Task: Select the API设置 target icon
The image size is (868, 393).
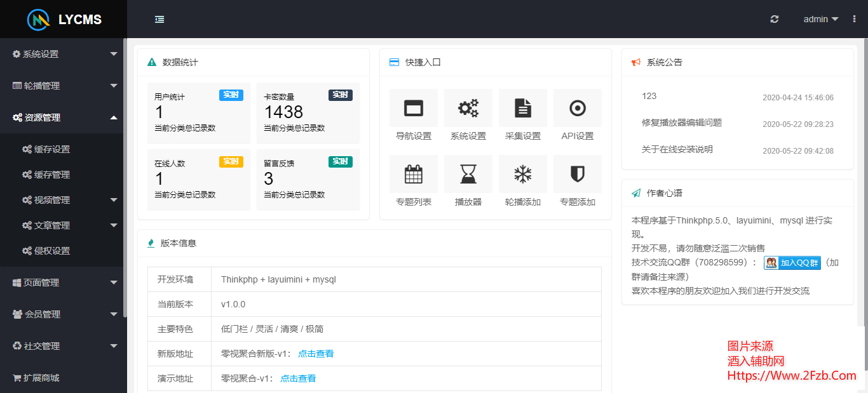Action: click(x=578, y=109)
